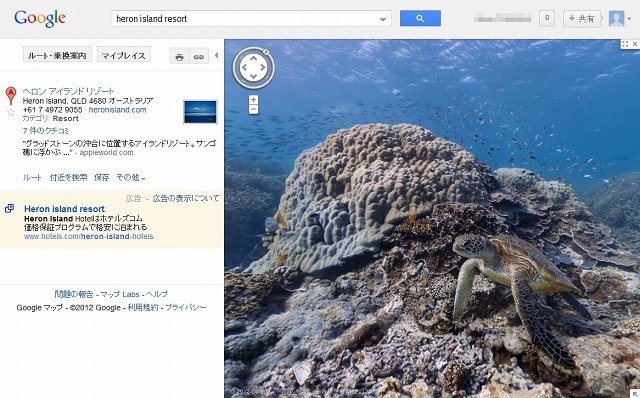Click the 保存 link

pos(102,177)
